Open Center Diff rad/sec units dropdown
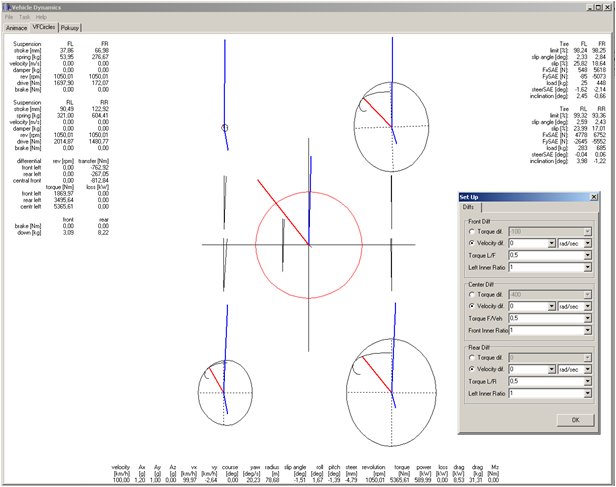The image size is (616, 487). pos(588,308)
